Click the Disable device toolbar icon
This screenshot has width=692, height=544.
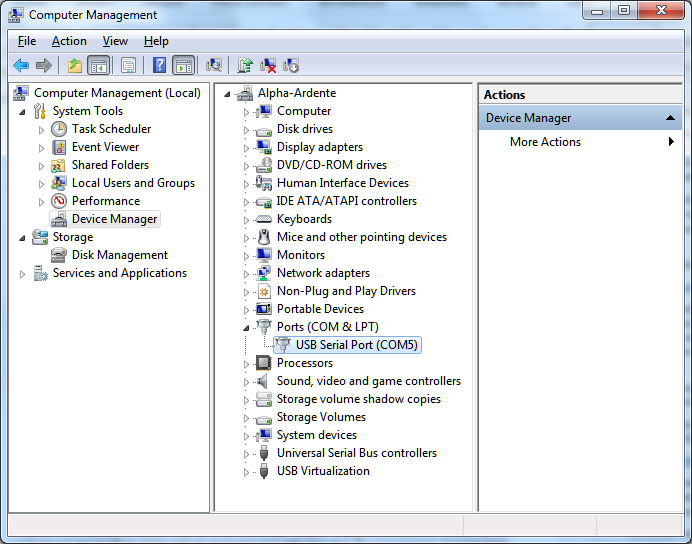pyautogui.click(x=291, y=65)
